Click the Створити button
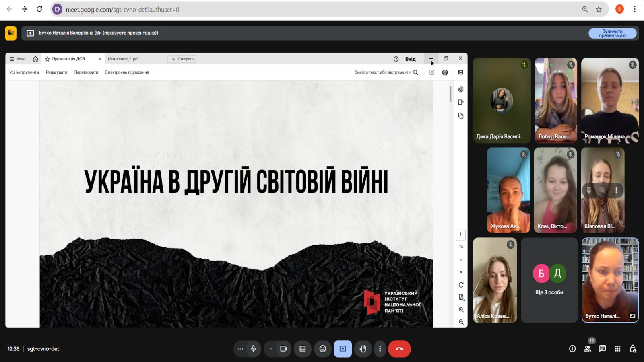This screenshot has height=362, width=644. [x=183, y=59]
